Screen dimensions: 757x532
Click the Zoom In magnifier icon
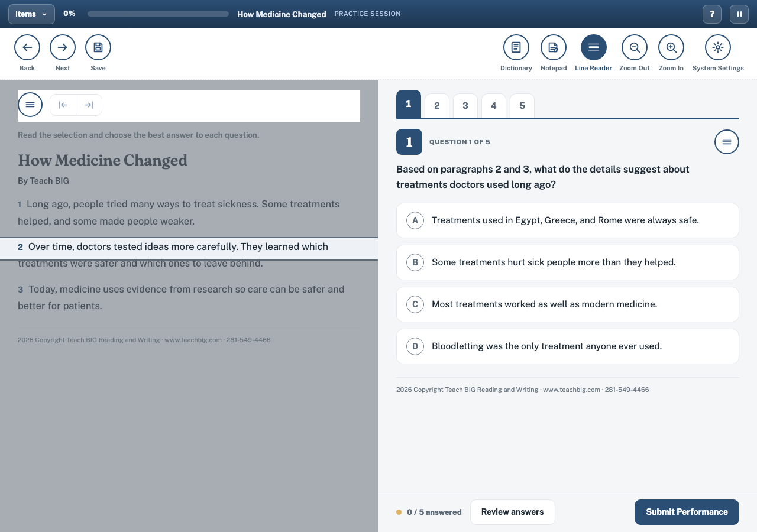(671, 47)
